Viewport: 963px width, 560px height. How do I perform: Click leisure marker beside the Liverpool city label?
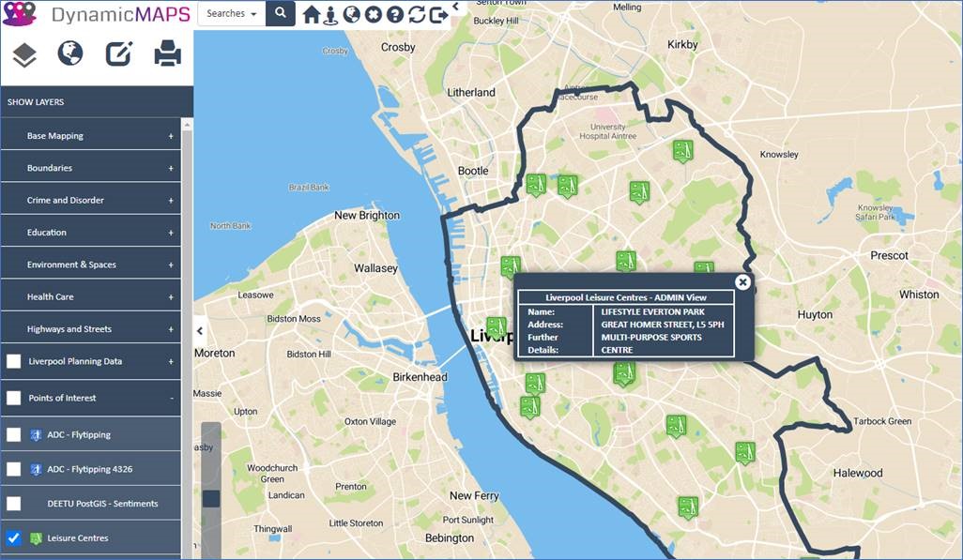pyautogui.click(x=496, y=327)
